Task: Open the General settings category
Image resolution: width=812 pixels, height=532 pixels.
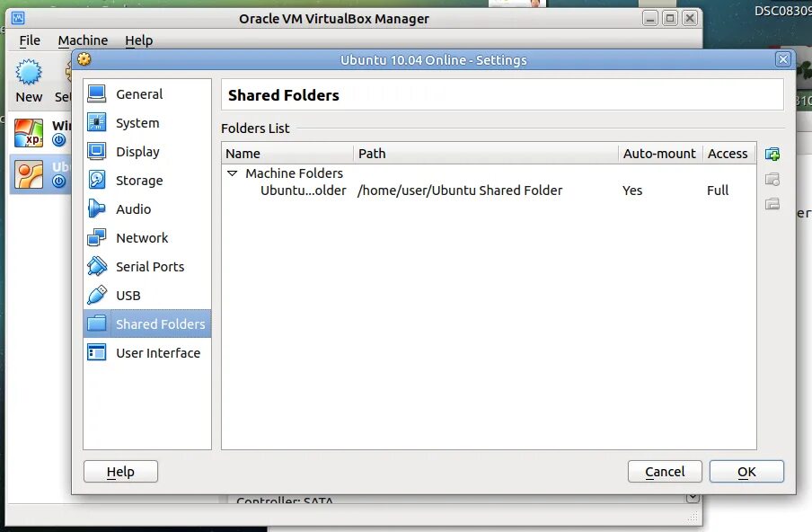Action: click(x=147, y=94)
